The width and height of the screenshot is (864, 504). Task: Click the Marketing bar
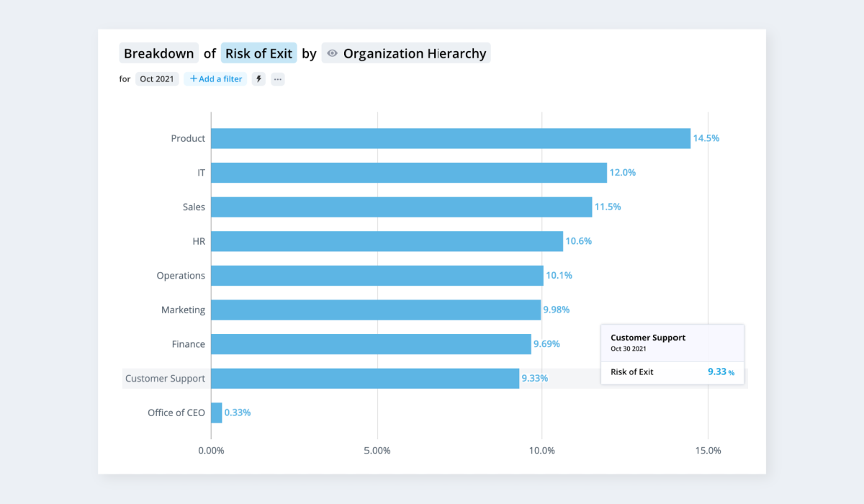pyautogui.click(x=376, y=310)
